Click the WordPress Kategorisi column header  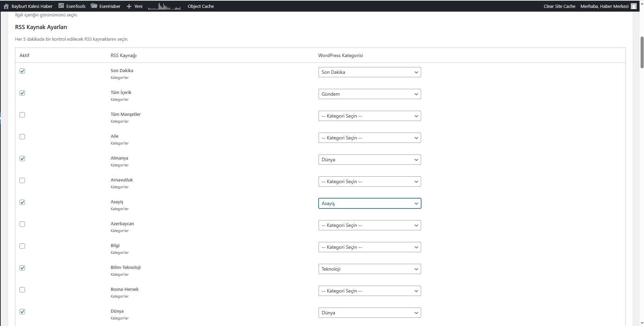340,55
